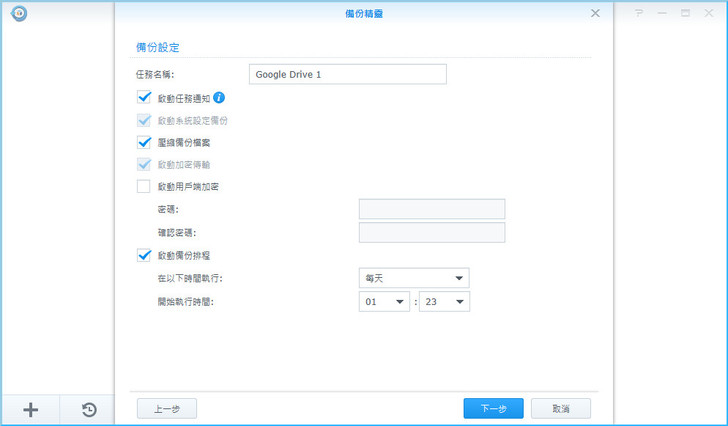Expand the 每天 schedule frequency dropdown
Screen dimensions: 728x426
tap(414, 278)
